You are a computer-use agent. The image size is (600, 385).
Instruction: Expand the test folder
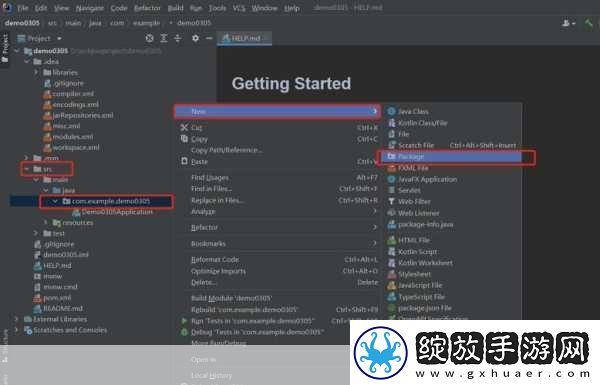point(36,233)
